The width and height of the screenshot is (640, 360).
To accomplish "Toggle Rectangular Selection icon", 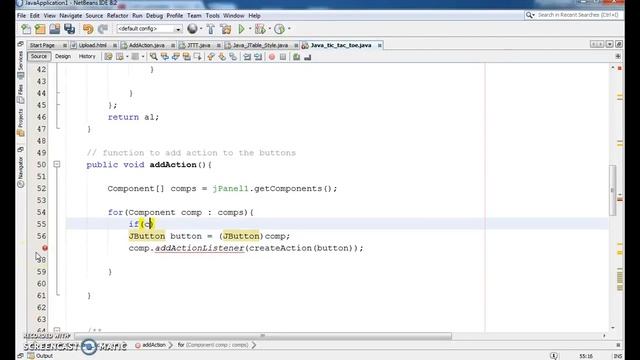I will (x=198, y=57).
